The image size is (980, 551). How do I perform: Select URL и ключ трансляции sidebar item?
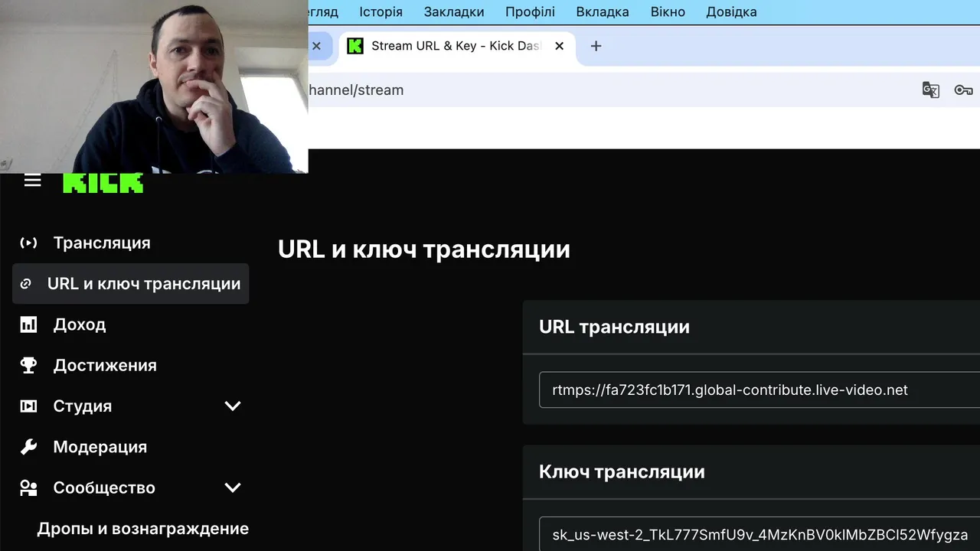point(130,284)
